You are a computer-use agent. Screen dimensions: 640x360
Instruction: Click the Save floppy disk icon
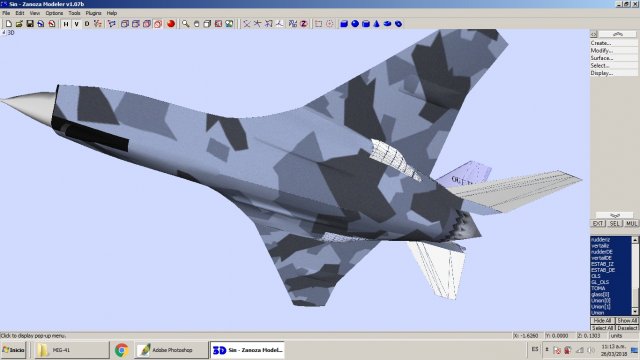(x=30, y=24)
